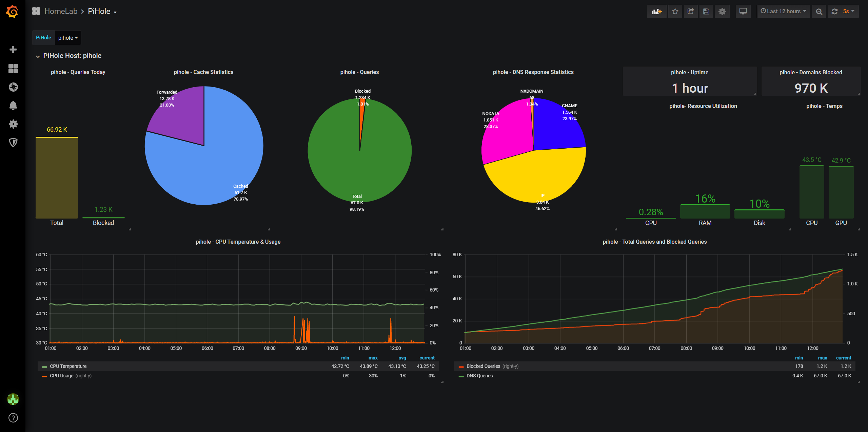
Task: Open Alerting from the sidebar bell icon
Action: tap(13, 105)
